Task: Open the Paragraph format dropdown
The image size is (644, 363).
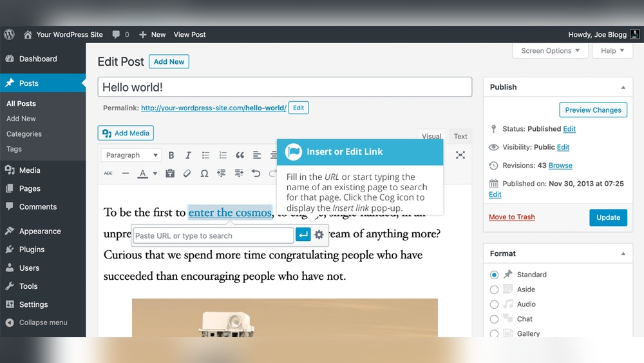Action: click(131, 155)
